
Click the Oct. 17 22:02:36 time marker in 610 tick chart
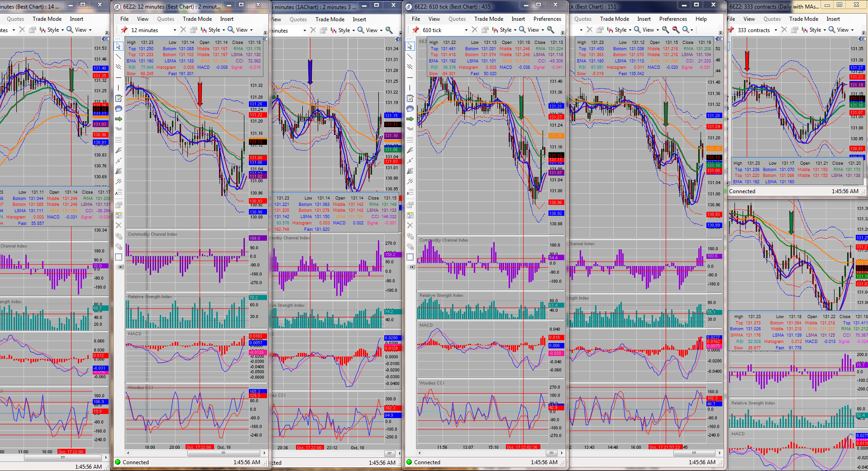pyautogui.click(x=522, y=447)
